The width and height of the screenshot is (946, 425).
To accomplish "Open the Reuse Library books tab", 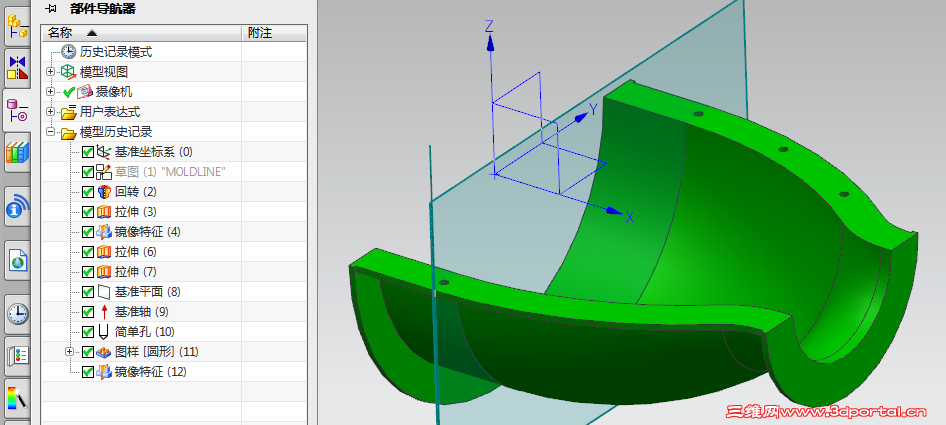I will click(x=18, y=152).
